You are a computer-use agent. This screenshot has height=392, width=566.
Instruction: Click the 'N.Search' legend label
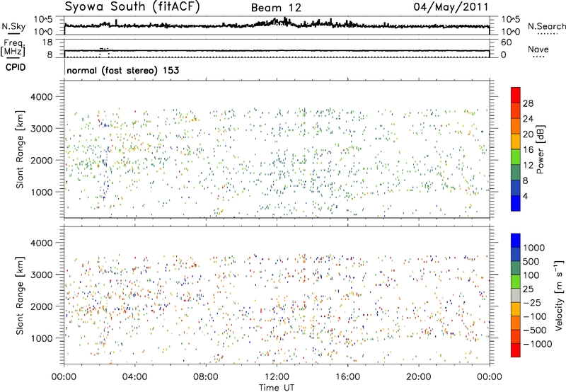click(546, 26)
